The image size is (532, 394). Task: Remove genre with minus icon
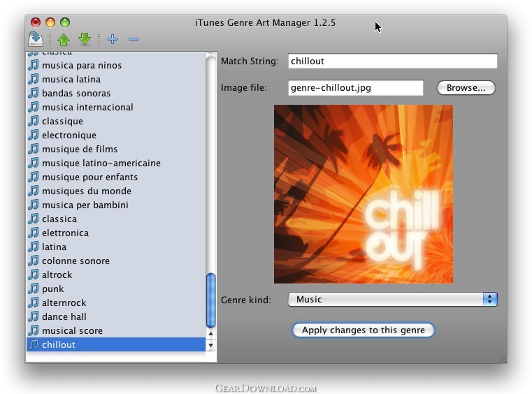pyautogui.click(x=134, y=39)
